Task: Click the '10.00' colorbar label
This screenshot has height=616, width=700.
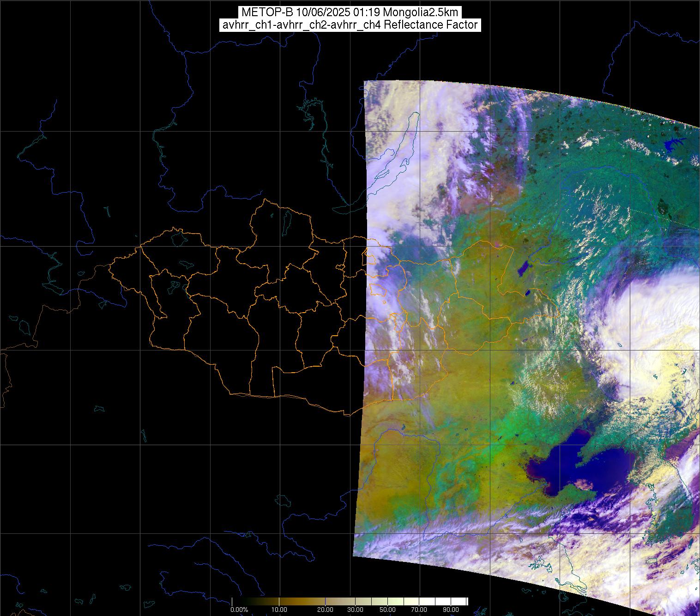Action: (279, 610)
